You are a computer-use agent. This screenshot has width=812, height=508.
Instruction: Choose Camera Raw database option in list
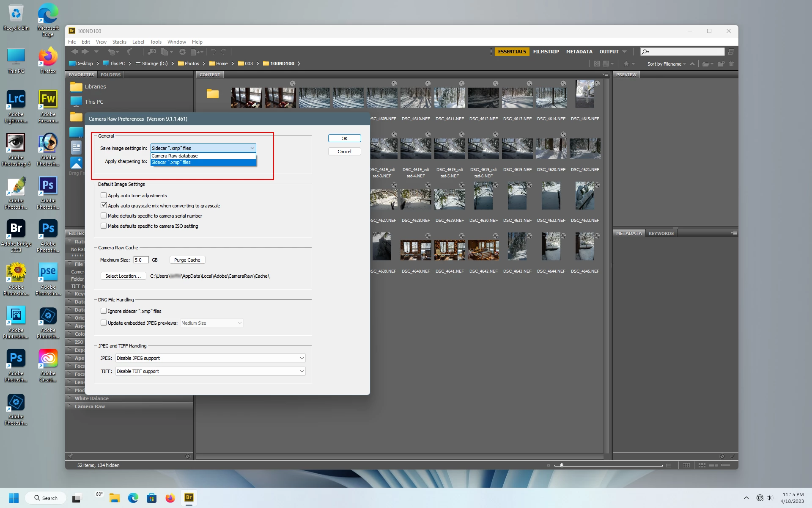175,156
